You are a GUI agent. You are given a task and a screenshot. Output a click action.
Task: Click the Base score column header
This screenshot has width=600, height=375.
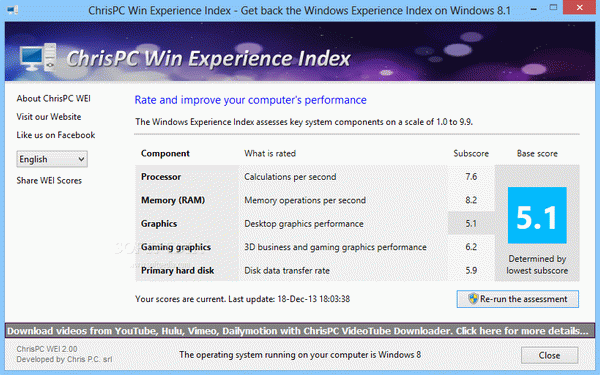537,153
